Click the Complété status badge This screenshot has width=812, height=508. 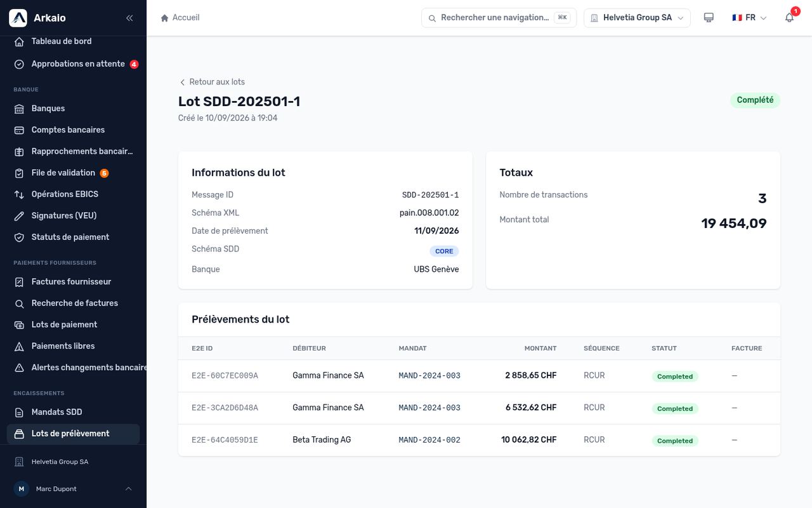point(755,100)
